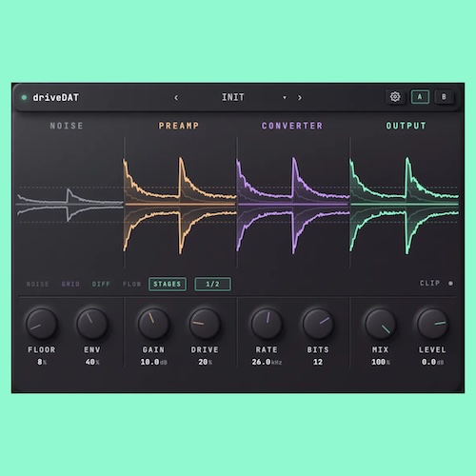This screenshot has height=476, width=476.
Task: Switch to preset slot B
Action: tap(444, 97)
